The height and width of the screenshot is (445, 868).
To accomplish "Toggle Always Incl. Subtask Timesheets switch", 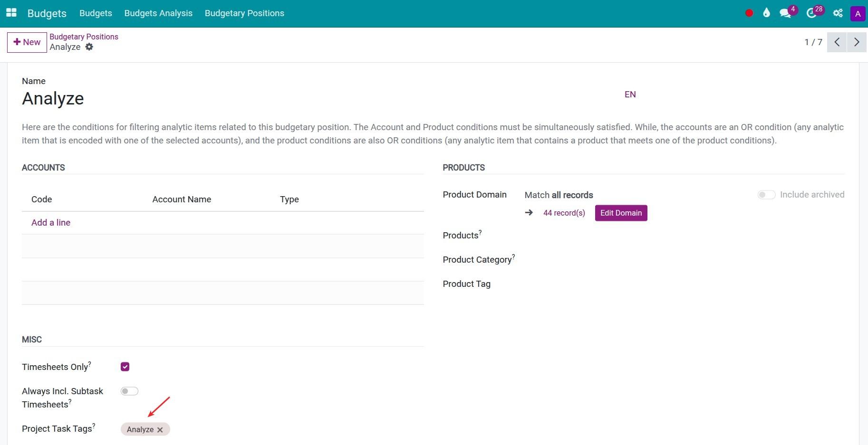I will click(x=129, y=391).
